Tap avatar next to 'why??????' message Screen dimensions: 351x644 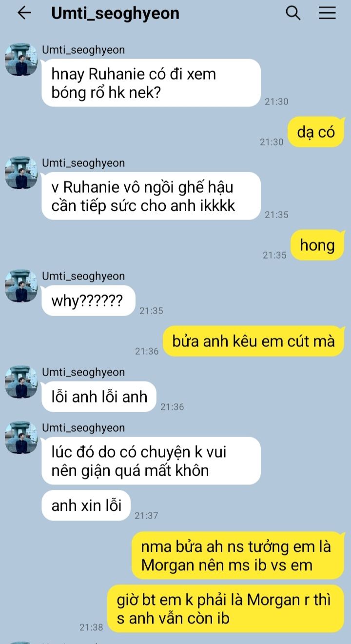click(21, 286)
